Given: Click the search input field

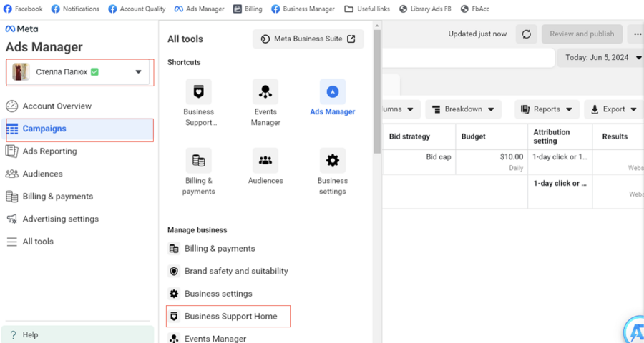Looking at the screenshot, I should pos(468,59).
